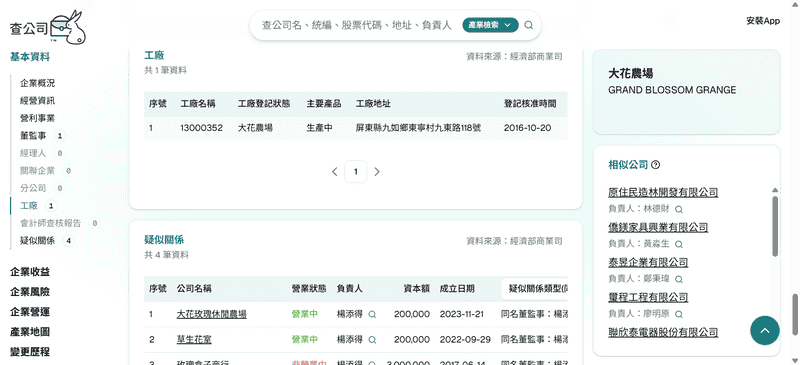Screen dimensions: 800x365
Task: Search 楊添得 in 大花玫瑰休閒農場 row
Action: click(x=372, y=314)
